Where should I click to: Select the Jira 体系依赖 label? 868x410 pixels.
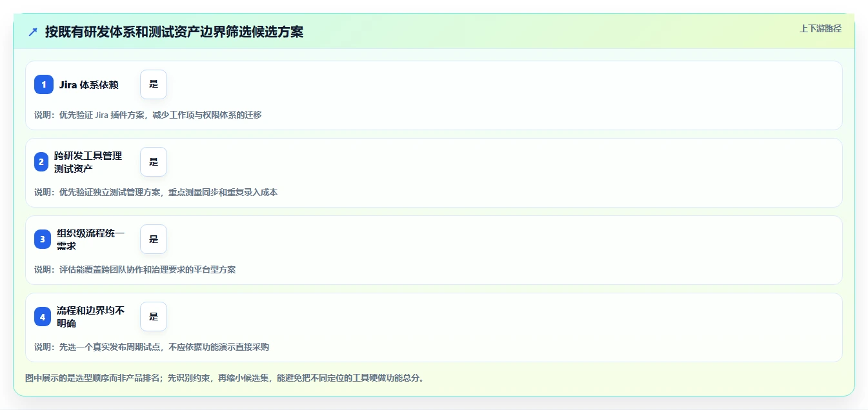pyautogui.click(x=89, y=84)
